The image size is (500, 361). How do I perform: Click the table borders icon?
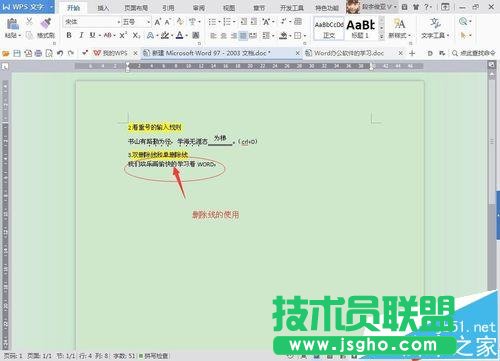click(x=298, y=35)
